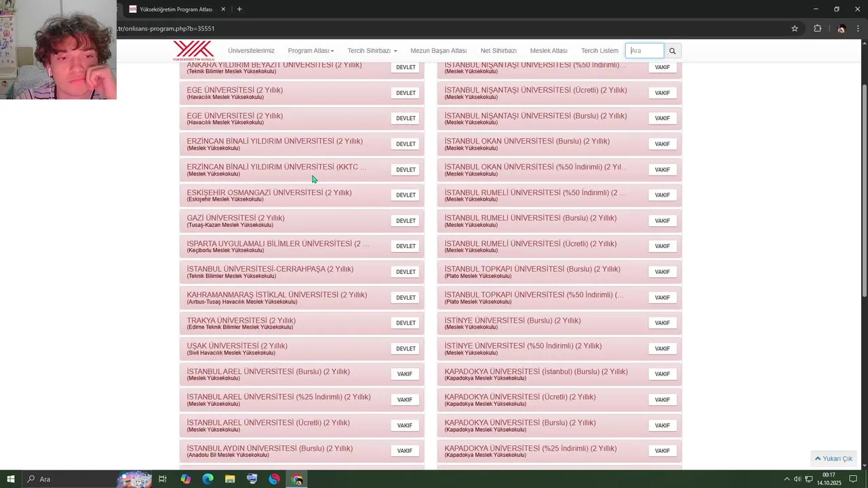The width and height of the screenshot is (868, 488).
Task: Open Meslek Atlası menu item
Action: tap(549, 51)
